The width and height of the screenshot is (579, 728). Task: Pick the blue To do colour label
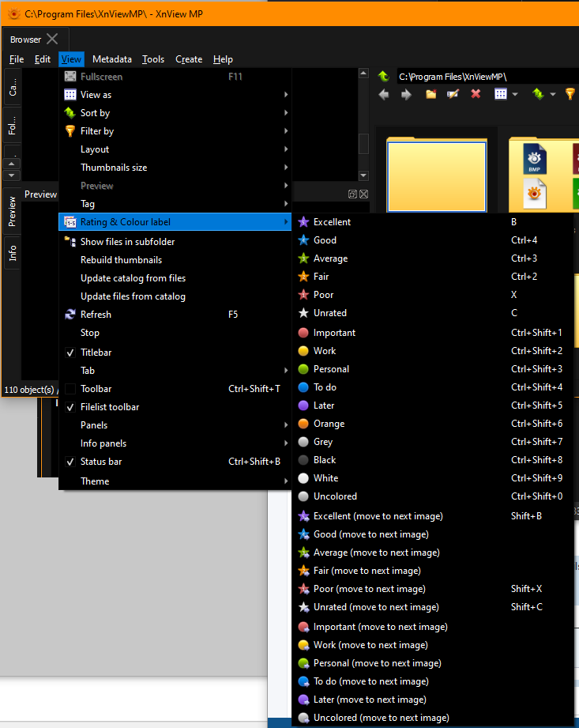[432, 387]
